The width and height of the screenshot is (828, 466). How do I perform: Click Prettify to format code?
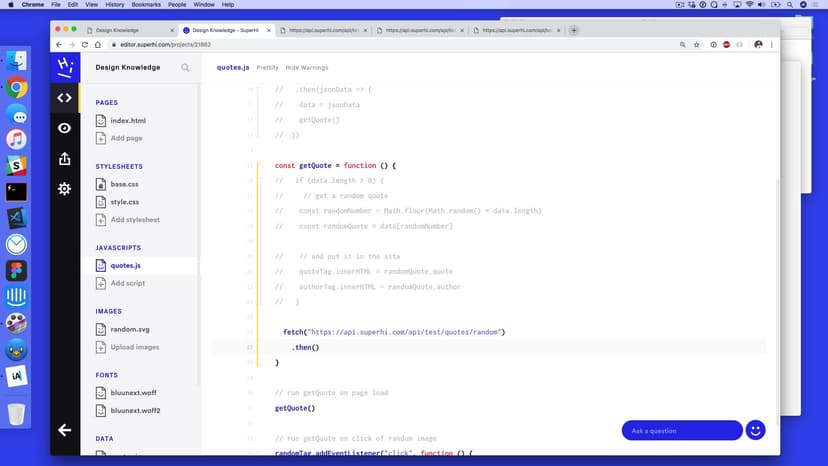267,68
